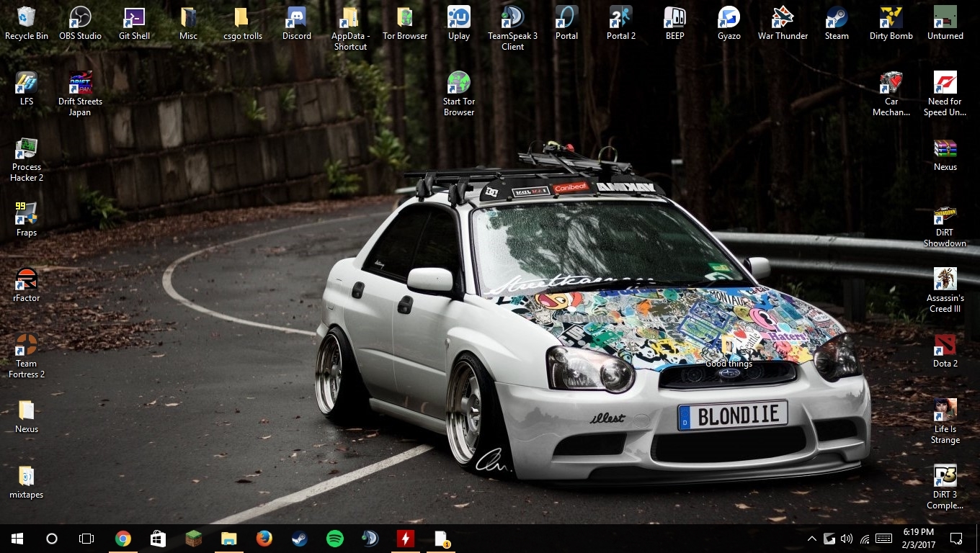The height and width of the screenshot is (553, 980).
Task: Expand the hidden system tray icons chevron
Action: point(812,539)
